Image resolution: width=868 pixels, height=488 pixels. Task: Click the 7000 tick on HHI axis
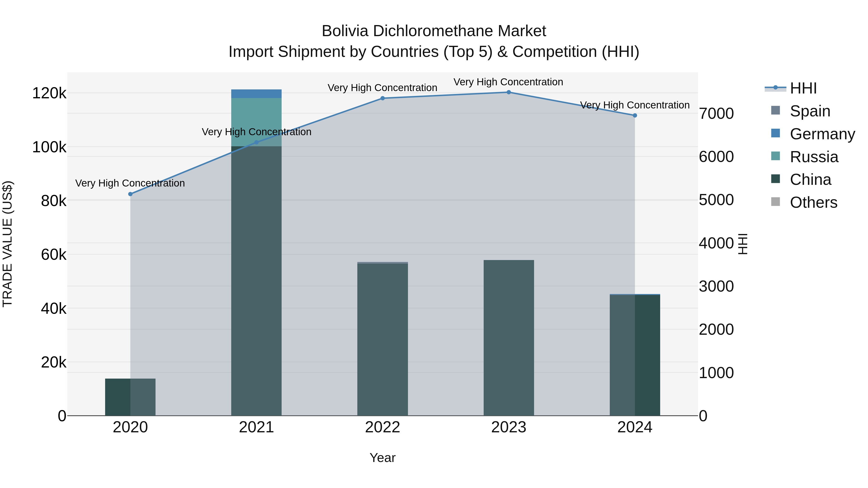point(716,114)
